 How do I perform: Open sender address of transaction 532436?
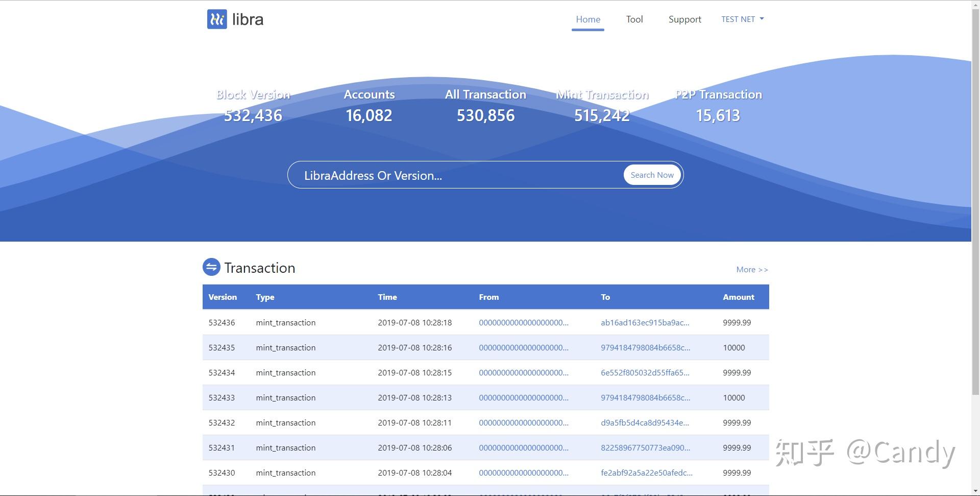click(x=523, y=323)
